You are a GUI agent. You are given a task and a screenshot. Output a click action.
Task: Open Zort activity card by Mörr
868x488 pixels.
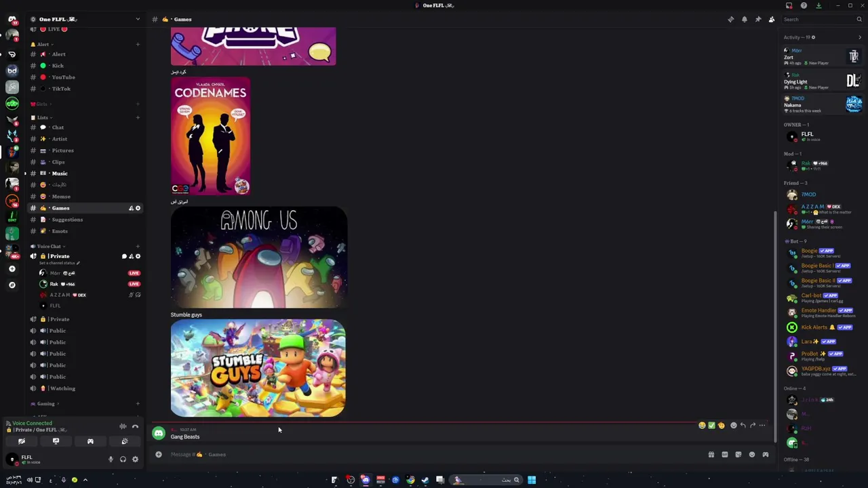[822, 56]
